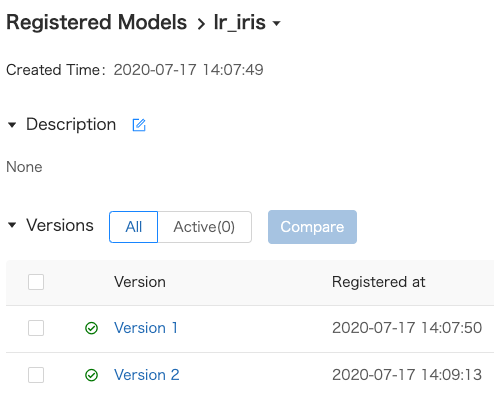494x398 pixels.
Task: Tick the select-all versions header checkbox
Action: click(x=36, y=282)
